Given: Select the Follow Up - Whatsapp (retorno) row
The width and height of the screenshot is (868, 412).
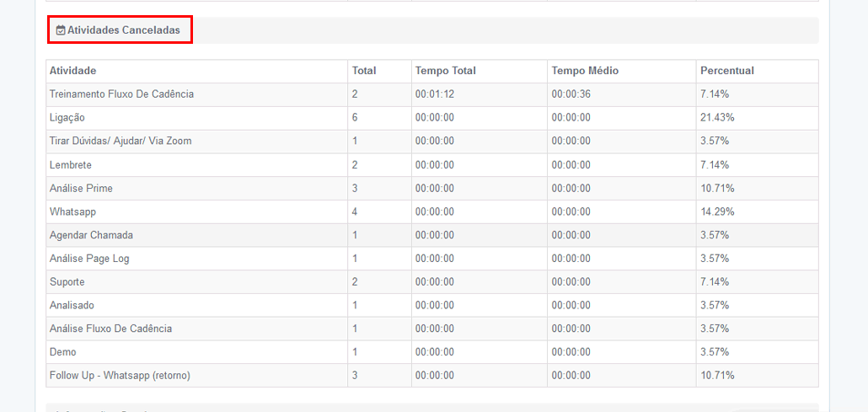Looking at the screenshot, I should 432,376.
